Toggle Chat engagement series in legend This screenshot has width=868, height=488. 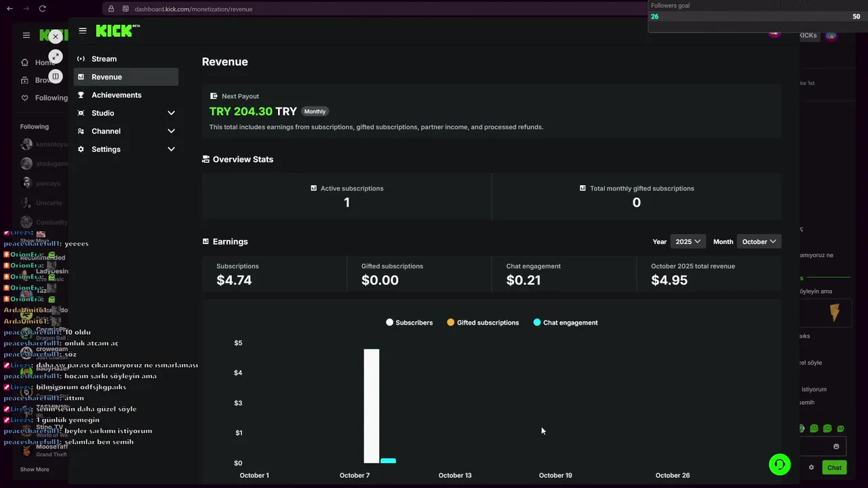(566, 323)
